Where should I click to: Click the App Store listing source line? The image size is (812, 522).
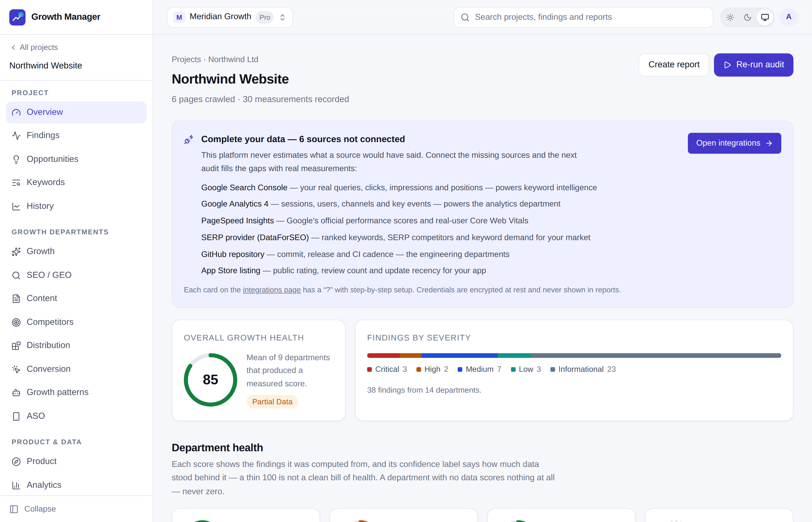coord(343,271)
